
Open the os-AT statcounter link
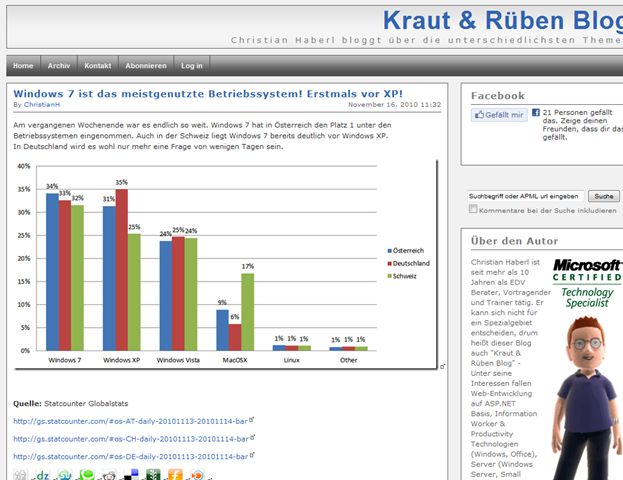click(130, 421)
